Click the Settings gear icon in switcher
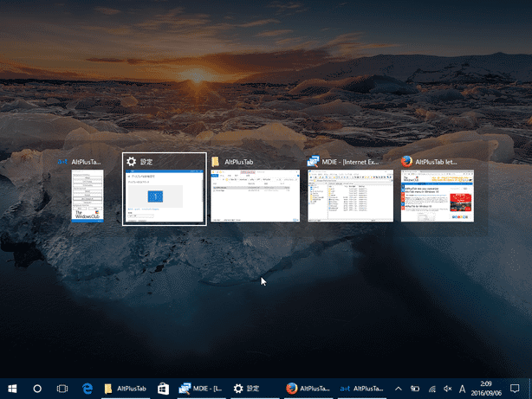 coord(132,162)
